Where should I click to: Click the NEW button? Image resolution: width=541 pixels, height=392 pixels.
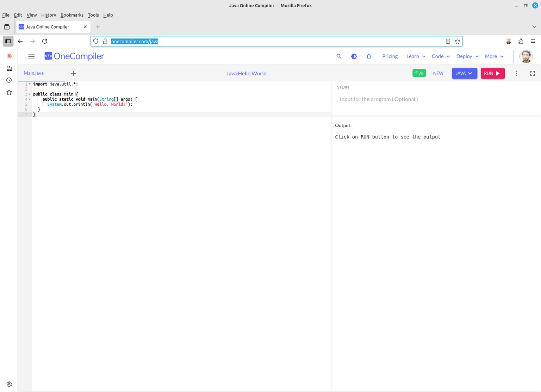coord(438,73)
